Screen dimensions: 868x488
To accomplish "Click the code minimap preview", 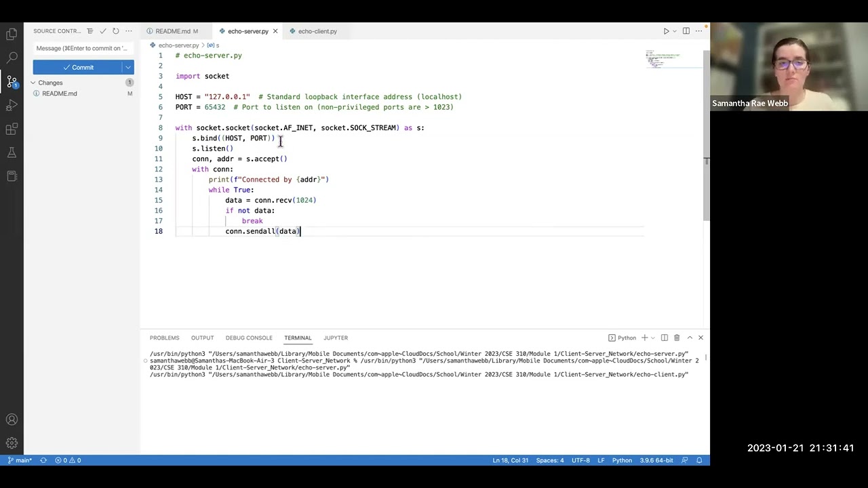I will click(x=662, y=59).
